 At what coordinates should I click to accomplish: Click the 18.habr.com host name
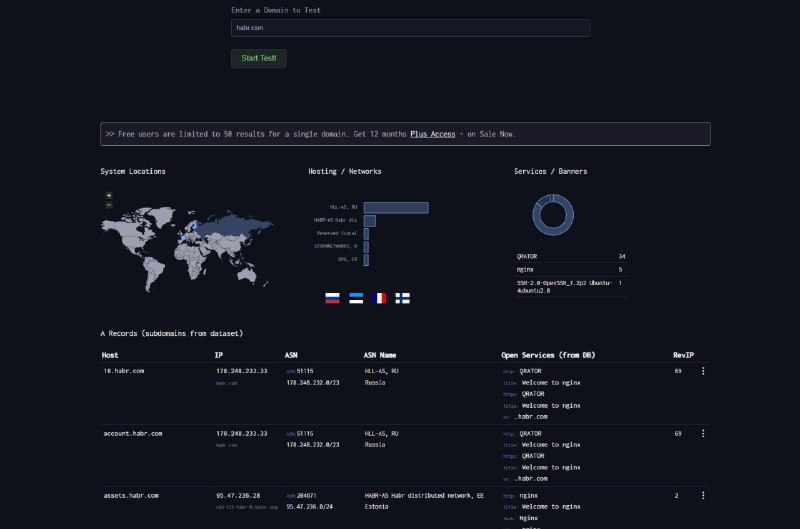coord(124,371)
